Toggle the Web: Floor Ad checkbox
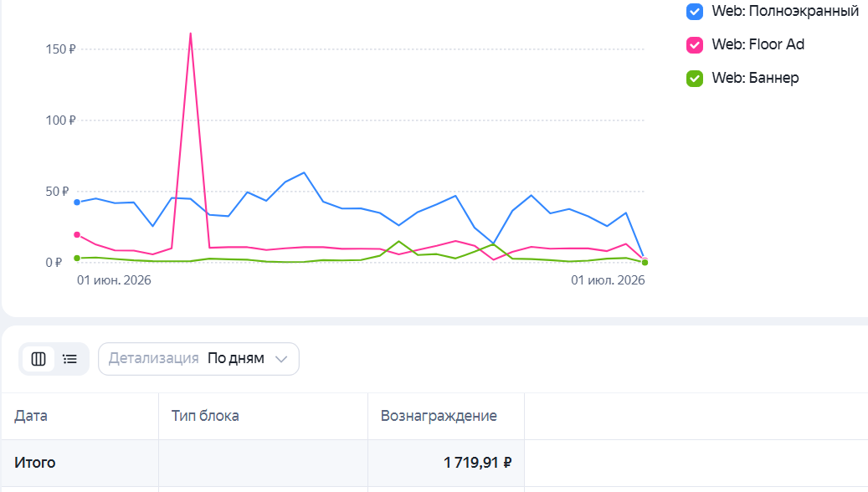The height and width of the screenshot is (492, 868). tap(694, 45)
